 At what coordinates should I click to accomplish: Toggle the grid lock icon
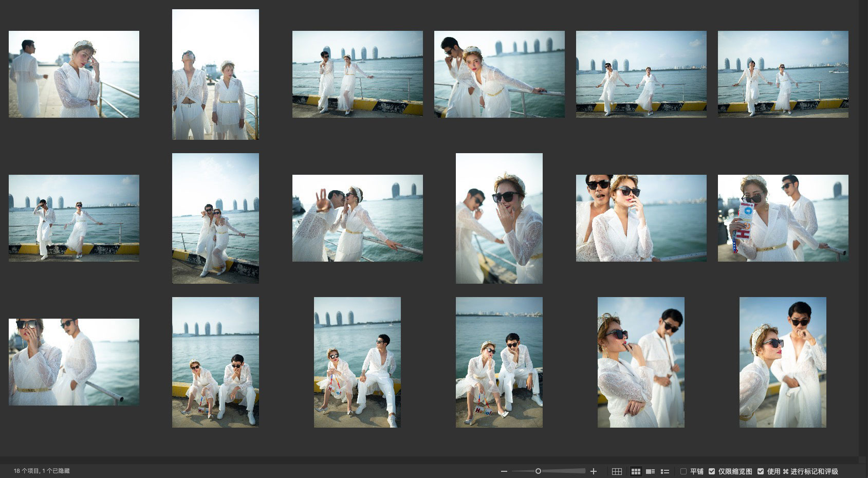(617, 471)
